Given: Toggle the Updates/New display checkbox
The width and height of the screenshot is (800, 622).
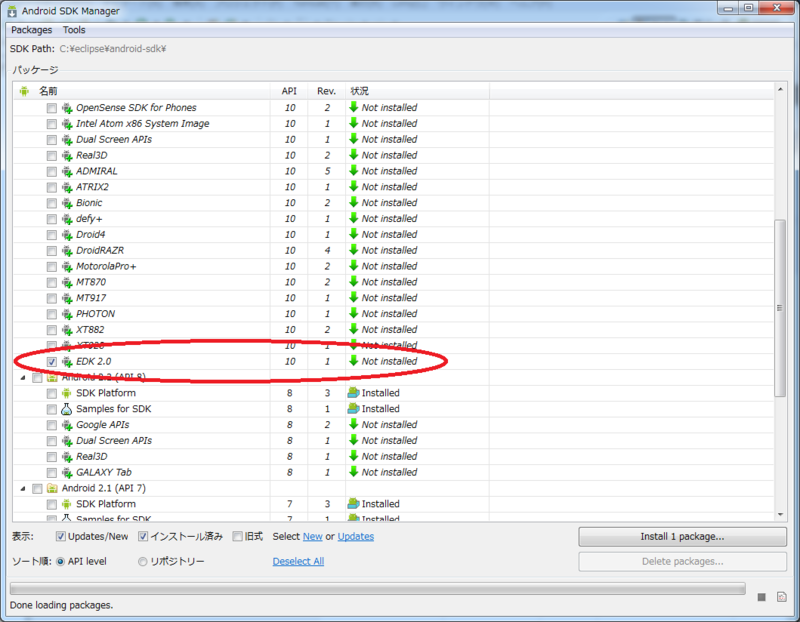Looking at the screenshot, I should click(x=60, y=536).
